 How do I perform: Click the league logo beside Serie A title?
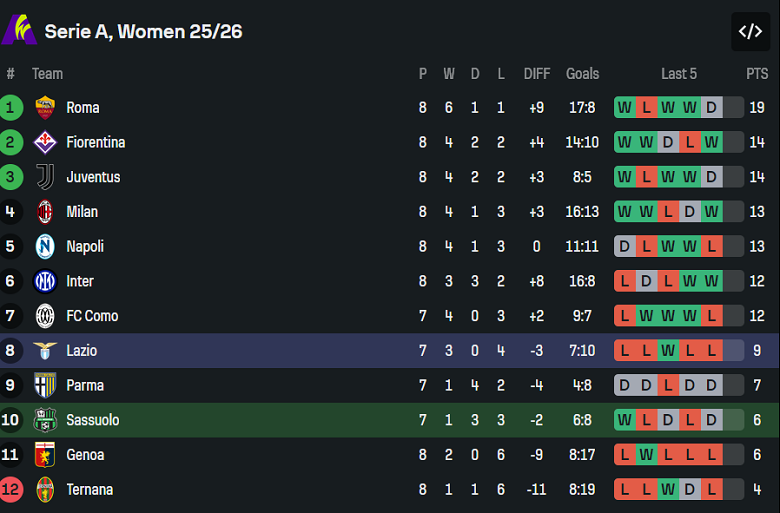point(19,30)
